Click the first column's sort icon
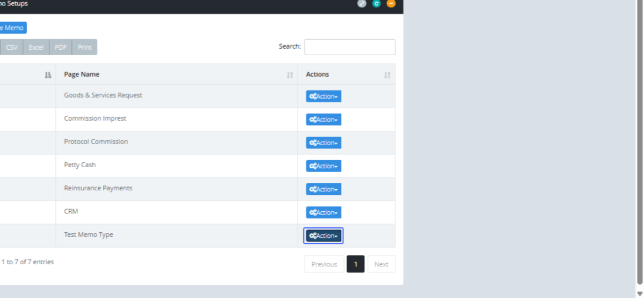The height and width of the screenshot is (298, 644). 48,75
